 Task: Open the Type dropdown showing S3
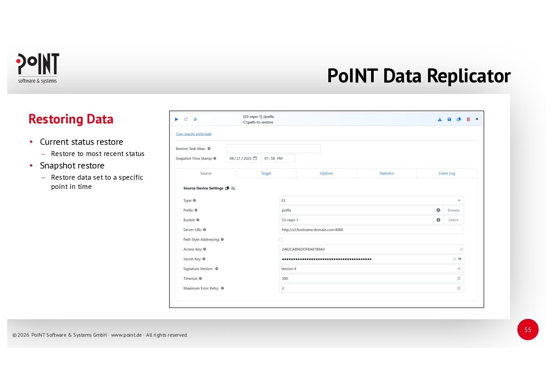click(371, 200)
